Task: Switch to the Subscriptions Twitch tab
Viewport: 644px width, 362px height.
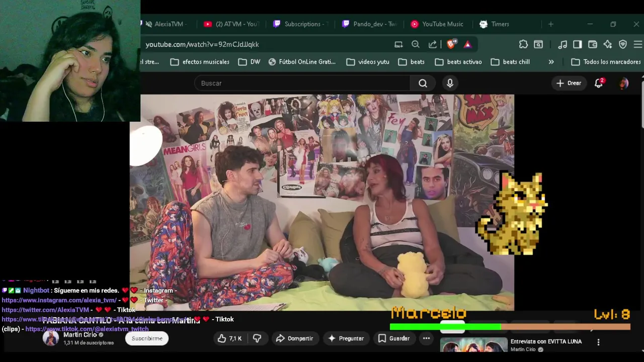Action: pyautogui.click(x=301, y=24)
